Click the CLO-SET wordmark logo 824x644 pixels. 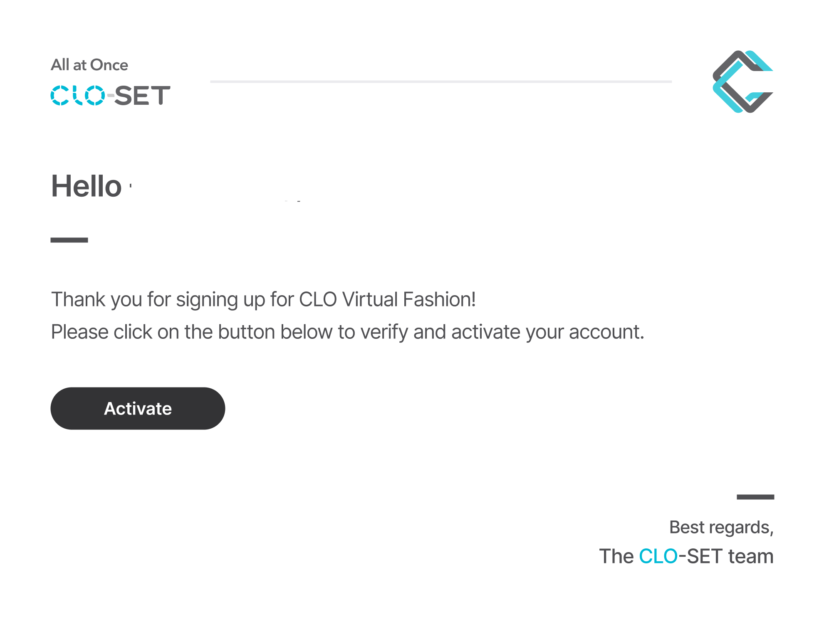pyautogui.click(x=111, y=95)
